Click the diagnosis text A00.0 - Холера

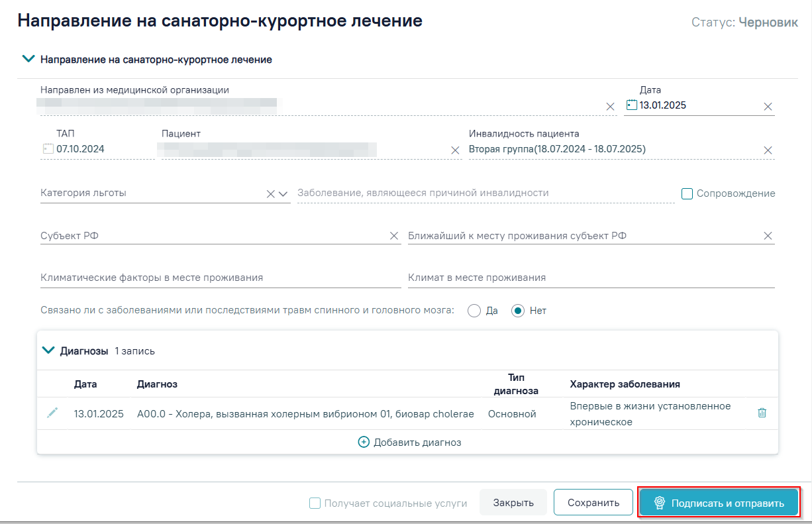[x=305, y=414]
